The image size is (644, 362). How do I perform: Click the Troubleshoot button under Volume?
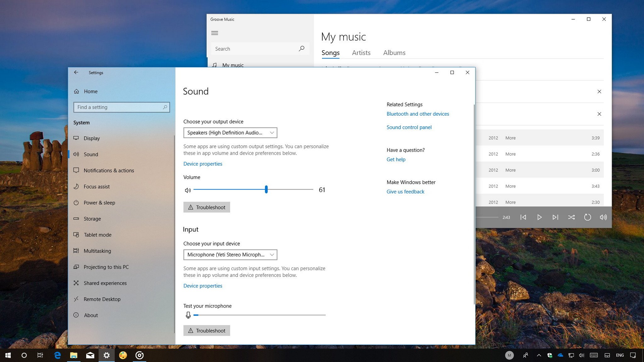(x=207, y=207)
